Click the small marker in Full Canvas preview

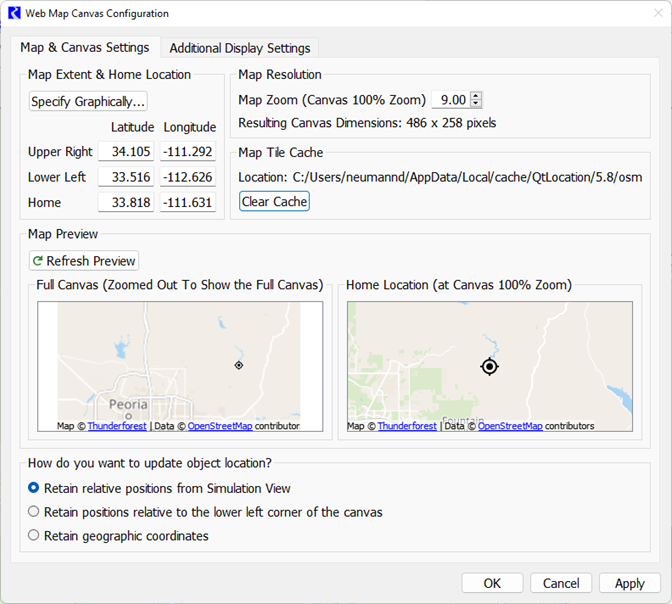238,365
